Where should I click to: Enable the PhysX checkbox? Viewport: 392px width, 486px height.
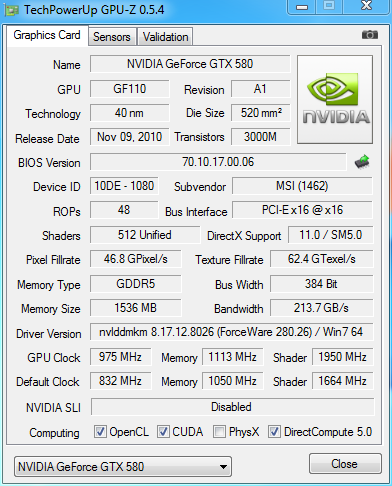(x=219, y=432)
